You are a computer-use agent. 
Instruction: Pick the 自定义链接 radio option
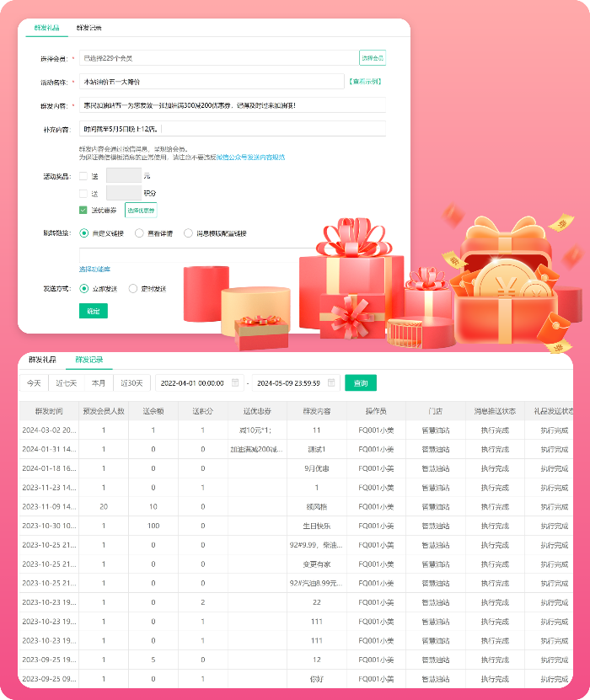83,233
